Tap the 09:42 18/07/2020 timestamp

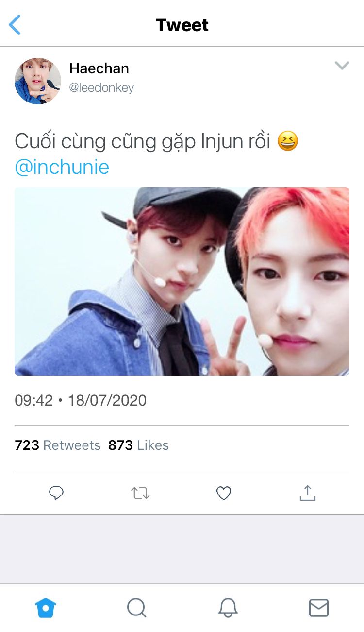point(81,400)
